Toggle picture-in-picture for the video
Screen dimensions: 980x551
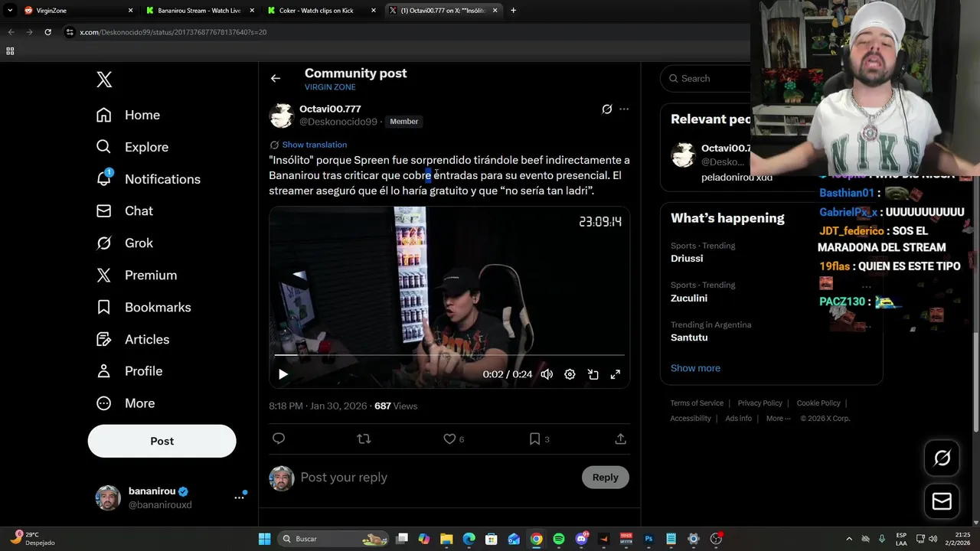tap(593, 374)
